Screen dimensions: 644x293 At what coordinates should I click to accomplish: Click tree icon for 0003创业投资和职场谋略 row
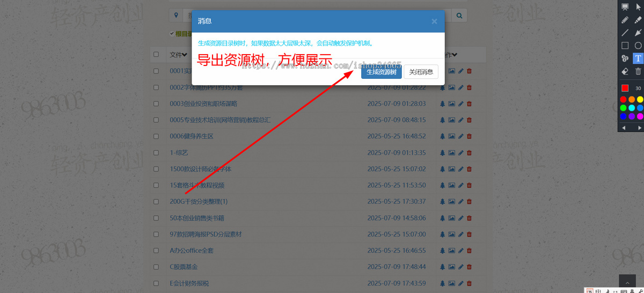(443, 104)
